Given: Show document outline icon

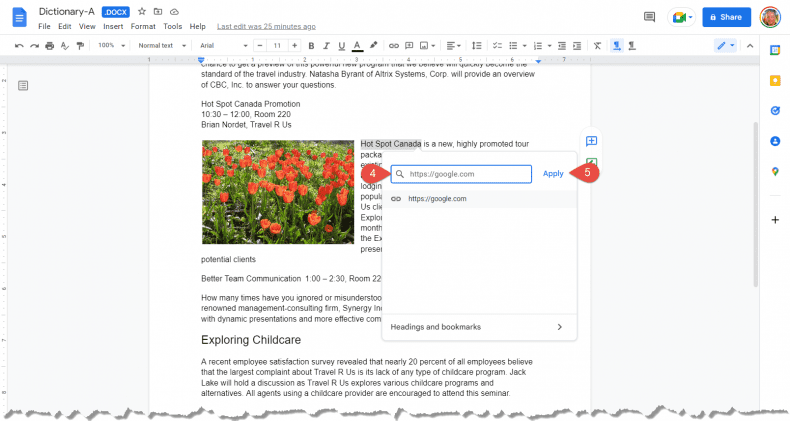Looking at the screenshot, I should (23, 86).
